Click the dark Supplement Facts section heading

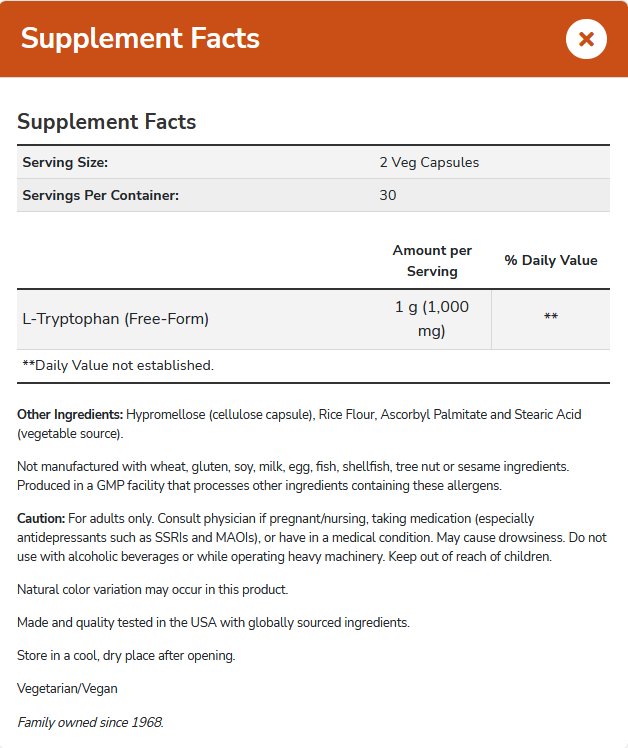click(x=107, y=122)
